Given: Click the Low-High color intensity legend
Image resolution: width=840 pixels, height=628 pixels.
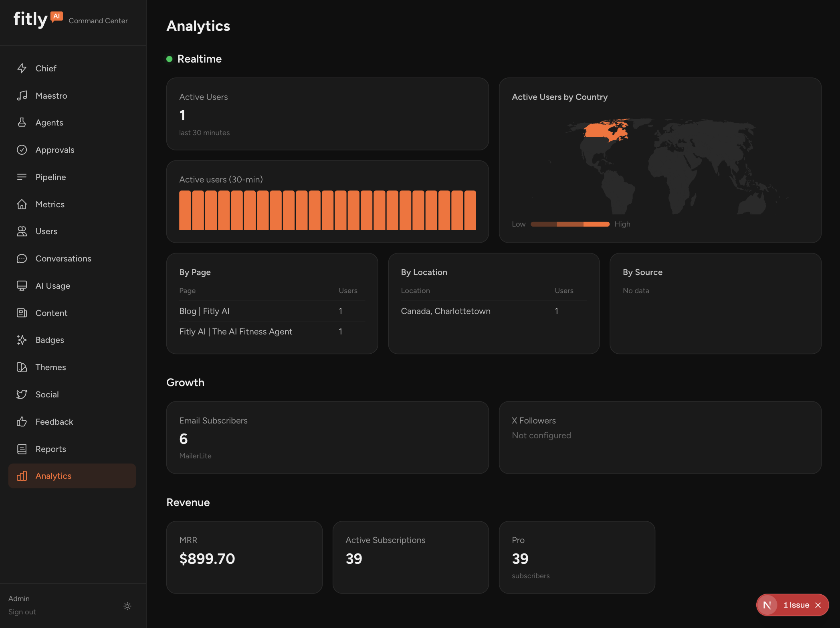Looking at the screenshot, I should tap(570, 224).
